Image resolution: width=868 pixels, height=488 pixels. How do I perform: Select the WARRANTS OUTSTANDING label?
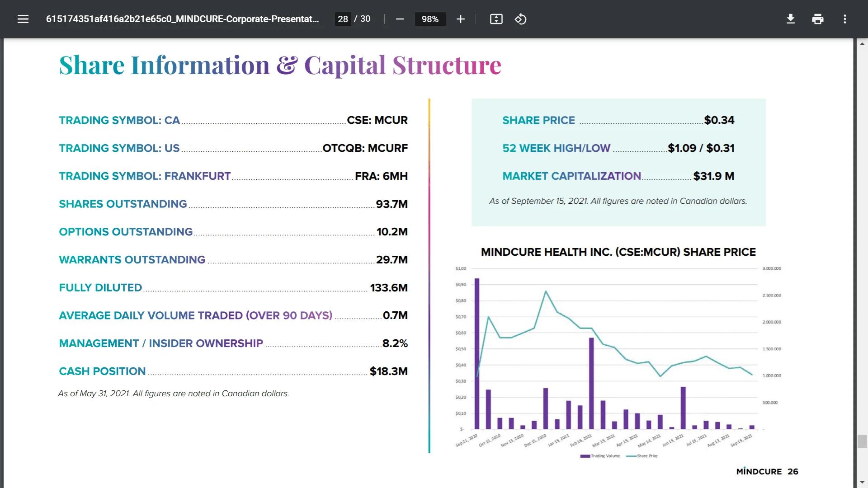[x=132, y=260]
